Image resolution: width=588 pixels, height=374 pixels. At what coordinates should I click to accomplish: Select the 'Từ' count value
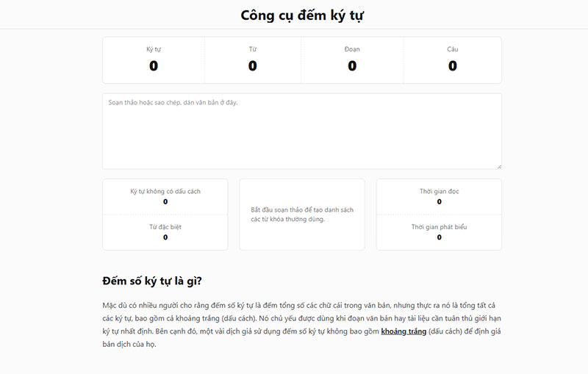[252, 66]
